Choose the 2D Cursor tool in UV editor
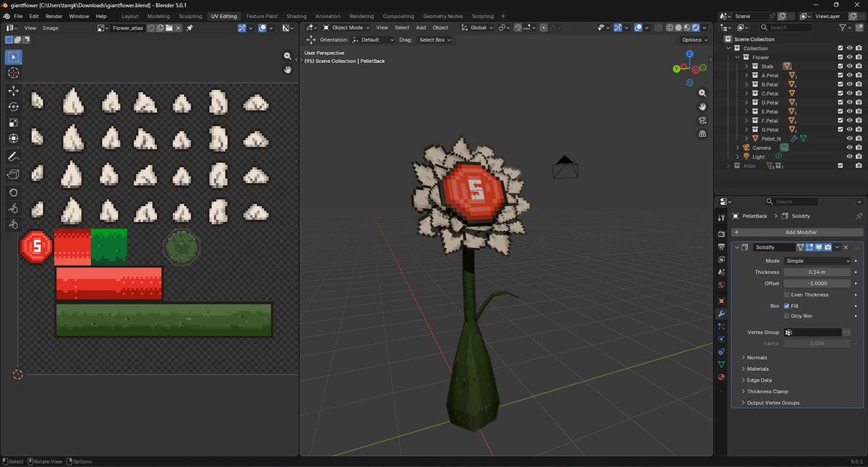868x467 pixels. coord(14,73)
